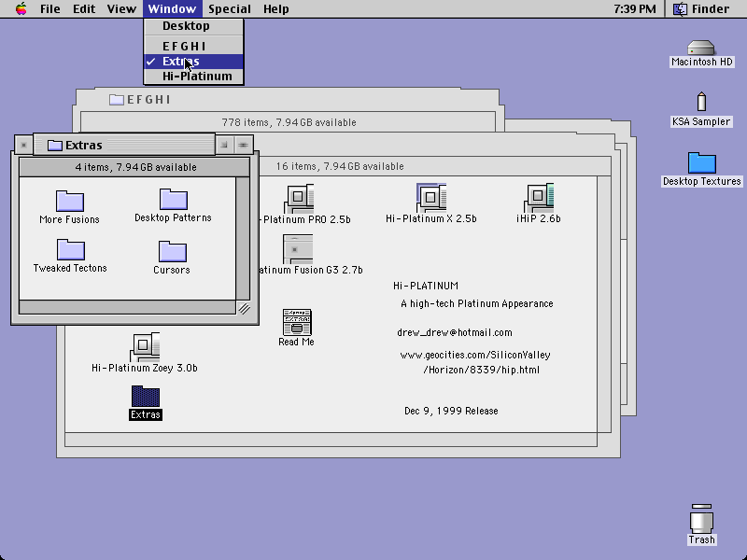Screen dimensions: 747x560
Task: Open the Edit menu
Action: [x=84, y=8]
